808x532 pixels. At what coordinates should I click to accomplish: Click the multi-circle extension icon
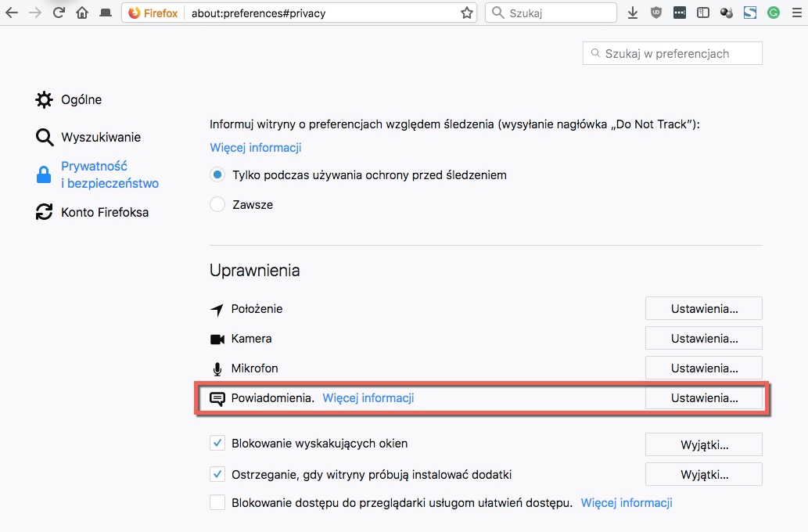727,13
